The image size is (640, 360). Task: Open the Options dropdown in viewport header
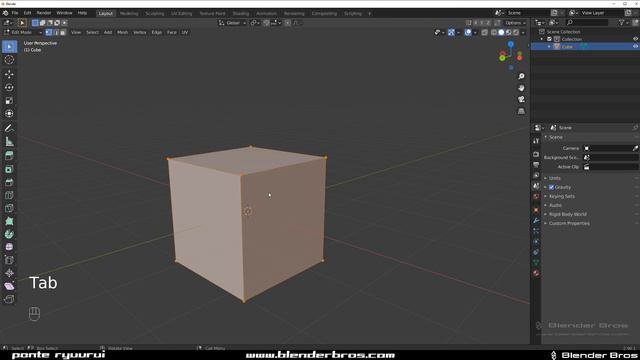point(515,23)
